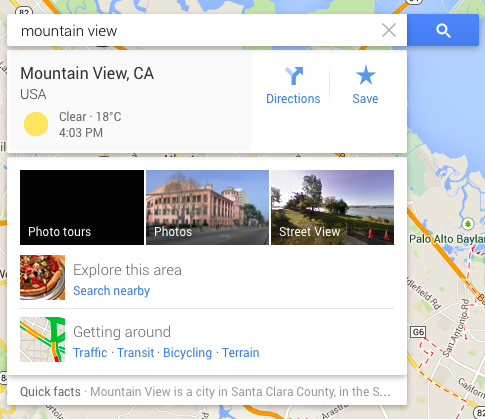Click the Mountain View, CA title
The image size is (485, 419).
87,73
